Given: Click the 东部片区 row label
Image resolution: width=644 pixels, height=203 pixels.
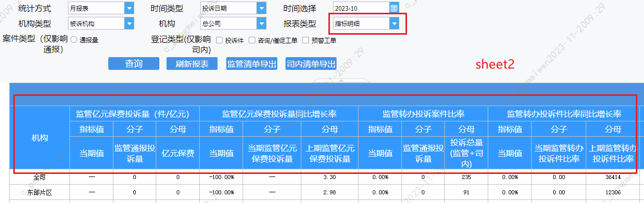Looking at the screenshot, I should tap(40, 192).
